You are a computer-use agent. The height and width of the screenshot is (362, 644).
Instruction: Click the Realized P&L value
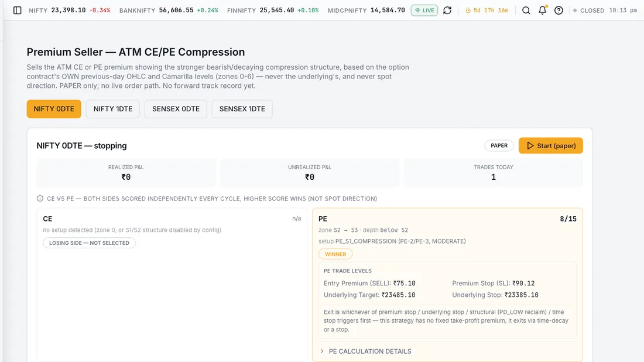[126, 177]
